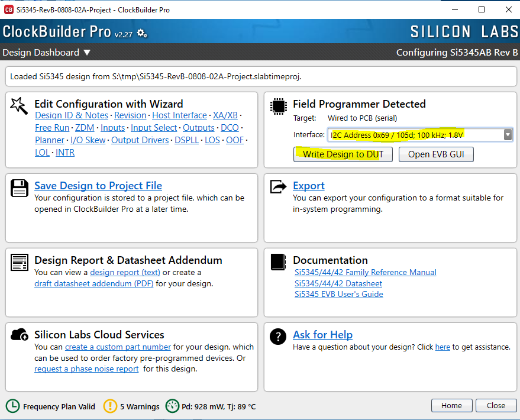Click the cloud services icon
Viewport: 520px width, 420px height.
click(x=20, y=335)
